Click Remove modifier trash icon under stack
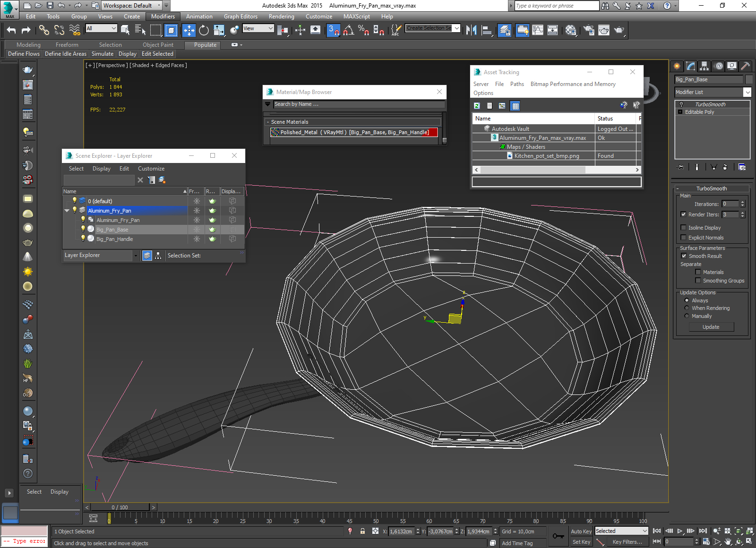The image size is (756, 548). [x=725, y=167]
